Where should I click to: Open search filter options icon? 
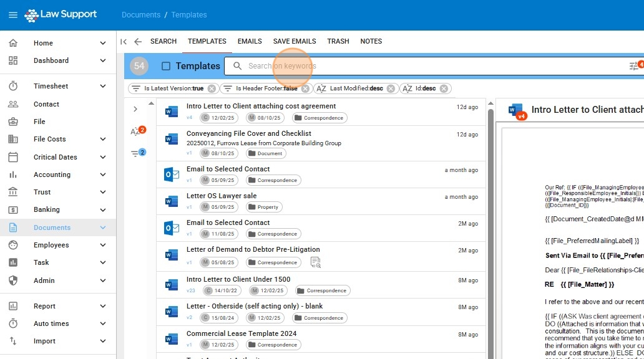click(634, 66)
